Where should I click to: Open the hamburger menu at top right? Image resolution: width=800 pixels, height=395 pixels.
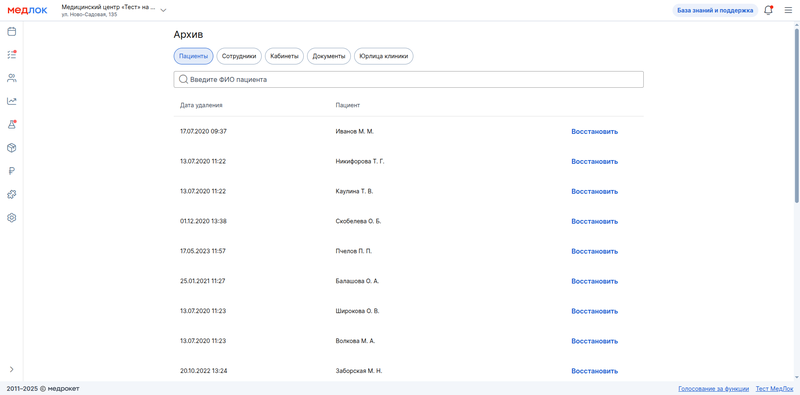point(788,10)
